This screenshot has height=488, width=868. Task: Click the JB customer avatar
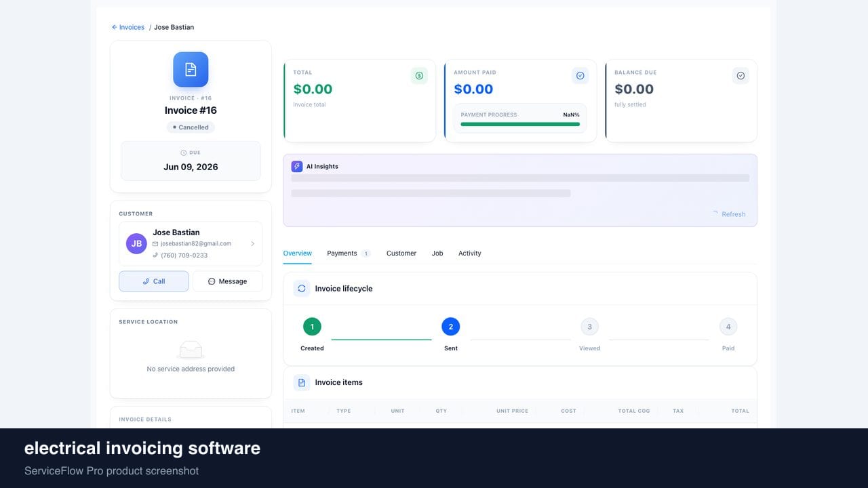[136, 243]
